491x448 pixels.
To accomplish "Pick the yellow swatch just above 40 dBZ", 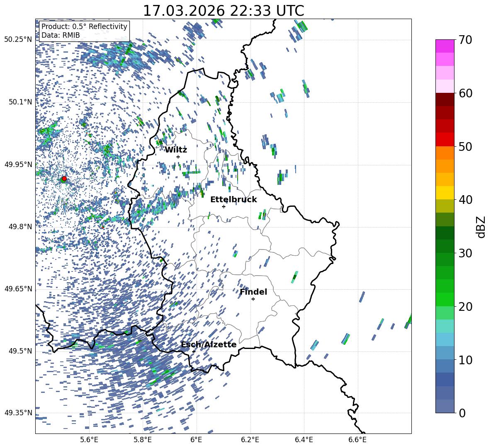I will (445, 193).
